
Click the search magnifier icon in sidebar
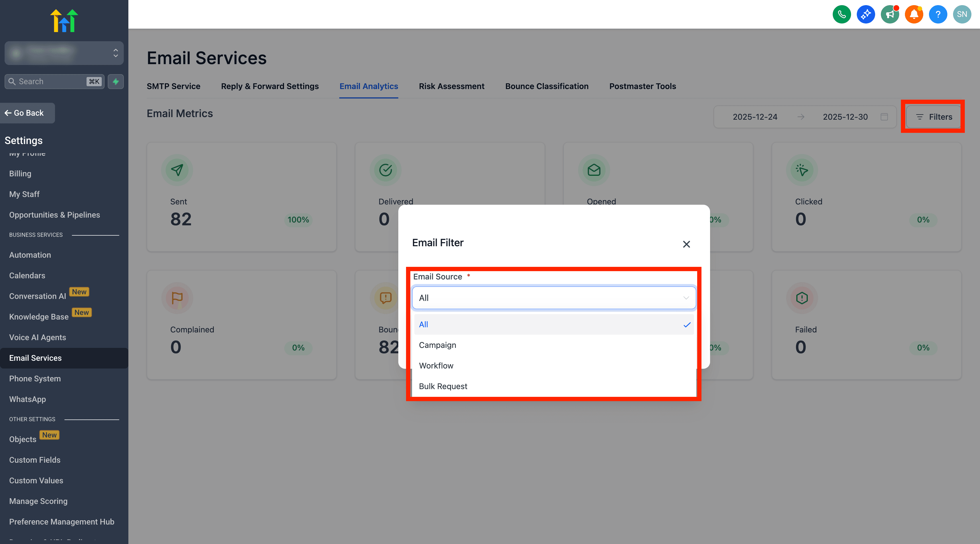point(12,81)
